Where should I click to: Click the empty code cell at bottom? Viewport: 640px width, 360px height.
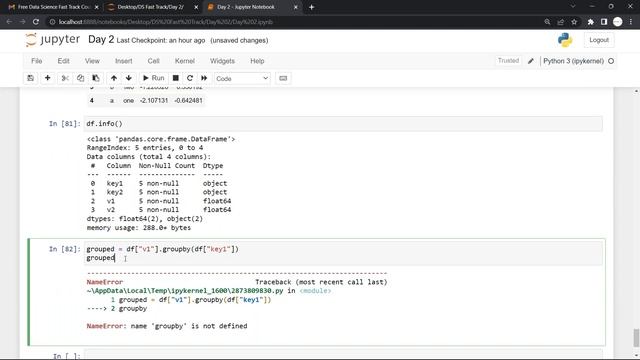tap(343, 354)
